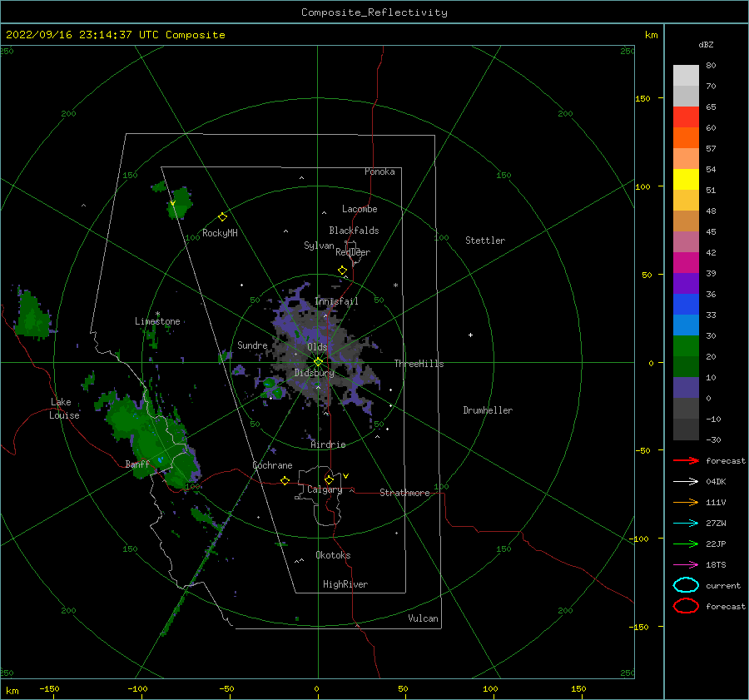Click the red forecast ellipse legend icon
Viewport: 749px width, 700px height.
tap(686, 606)
